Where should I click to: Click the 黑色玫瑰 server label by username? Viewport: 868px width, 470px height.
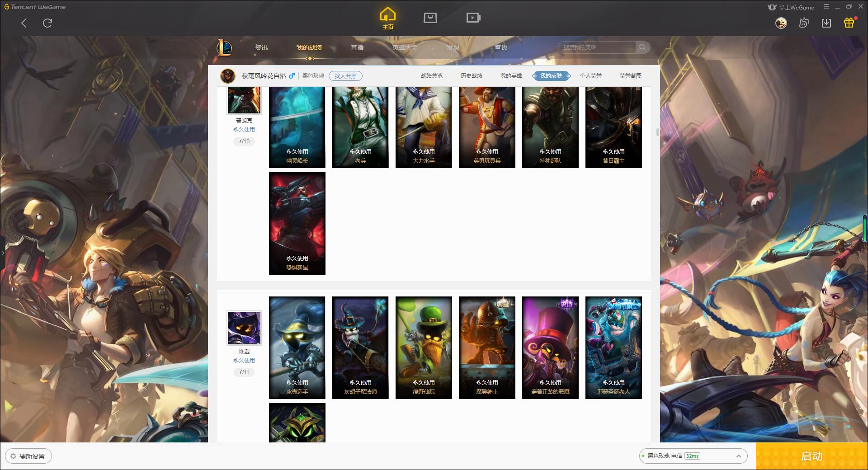(313, 76)
